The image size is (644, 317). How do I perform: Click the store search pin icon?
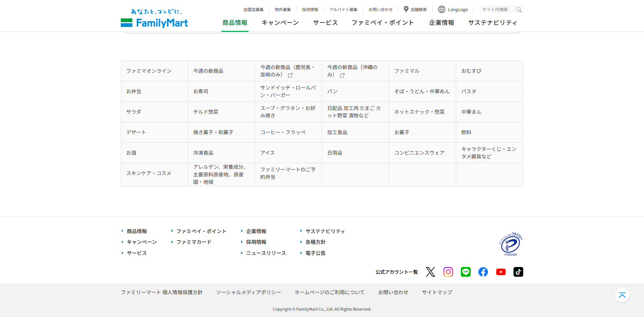(x=406, y=9)
